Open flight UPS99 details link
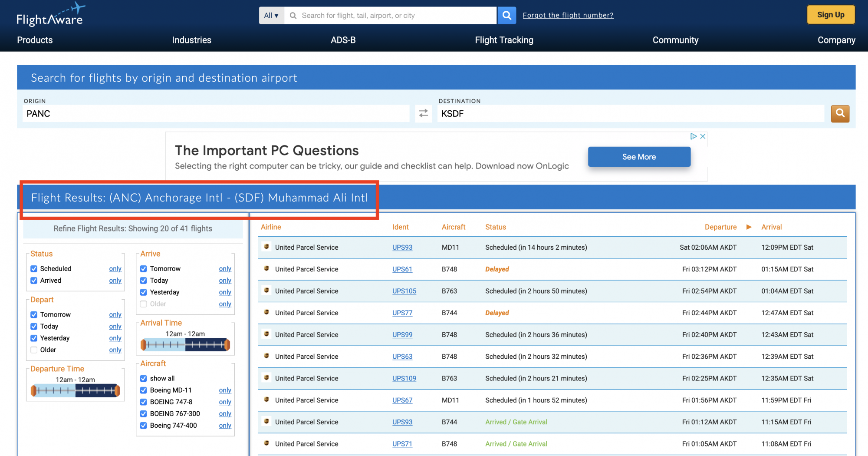Viewport: 868px width, 456px height. coord(402,335)
